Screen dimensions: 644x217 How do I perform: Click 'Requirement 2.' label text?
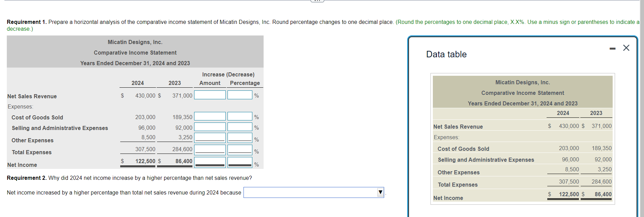point(27,178)
